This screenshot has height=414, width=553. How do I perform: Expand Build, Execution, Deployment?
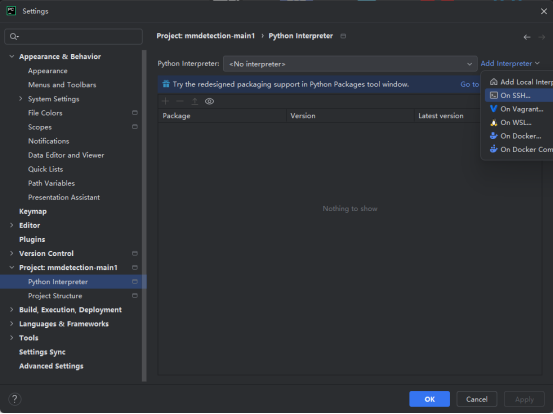[x=12, y=310]
